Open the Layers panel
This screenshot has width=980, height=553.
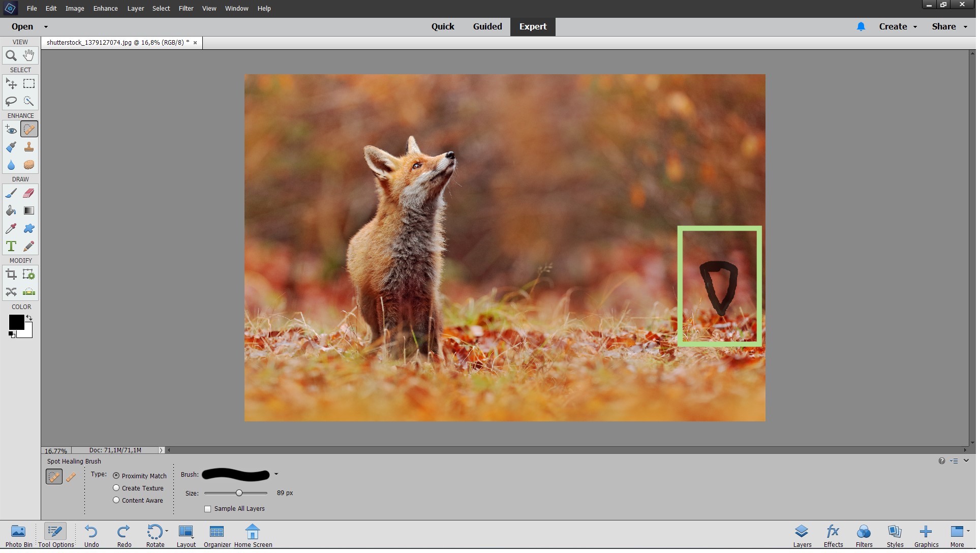(x=802, y=535)
